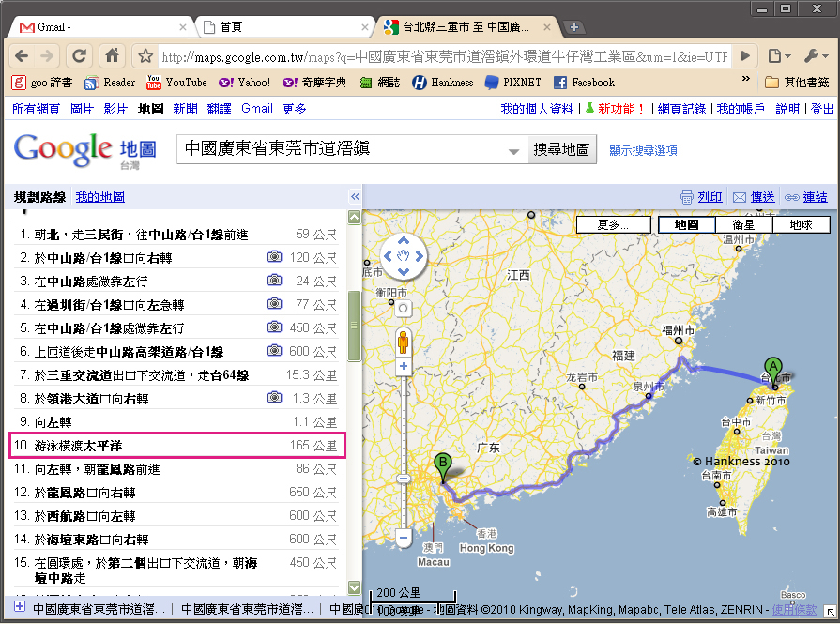The width and height of the screenshot is (840, 624).
Task: Click the map zoom out minus button
Action: (404, 538)
